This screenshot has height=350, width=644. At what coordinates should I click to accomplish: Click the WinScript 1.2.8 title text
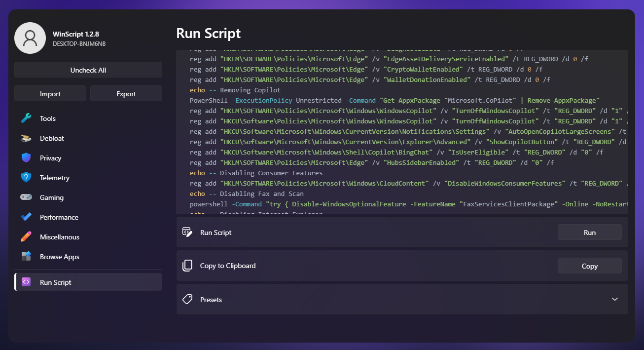(x=76, y=34)
